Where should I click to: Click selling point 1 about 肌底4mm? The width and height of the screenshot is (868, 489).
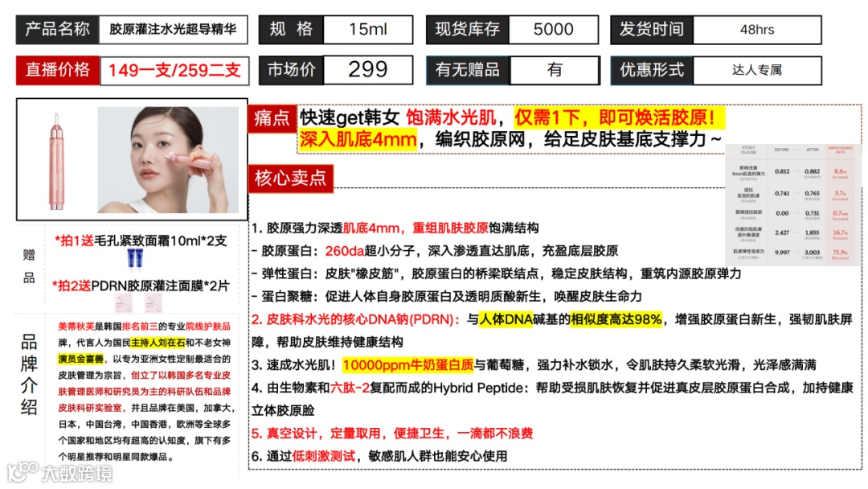pos(395,228)
